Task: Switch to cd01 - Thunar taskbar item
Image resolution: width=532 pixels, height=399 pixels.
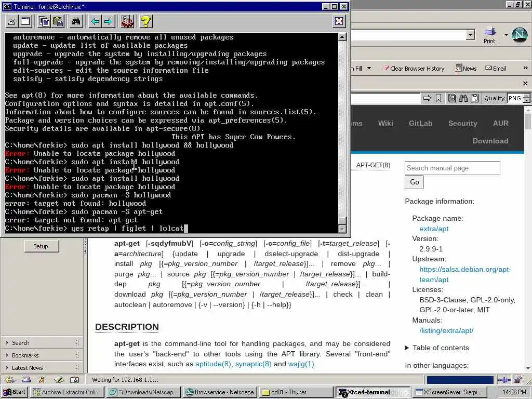Action: click(297, 392)
